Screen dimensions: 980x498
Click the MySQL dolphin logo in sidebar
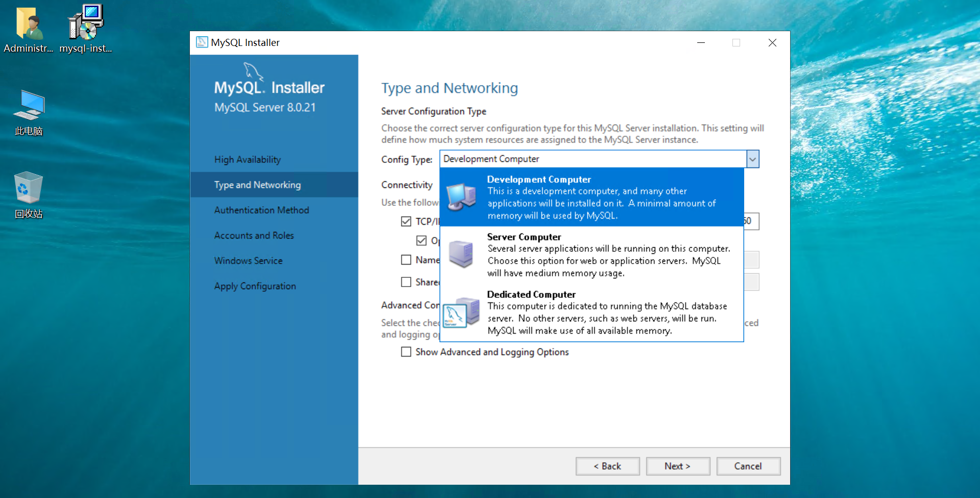tap(253, 72)
